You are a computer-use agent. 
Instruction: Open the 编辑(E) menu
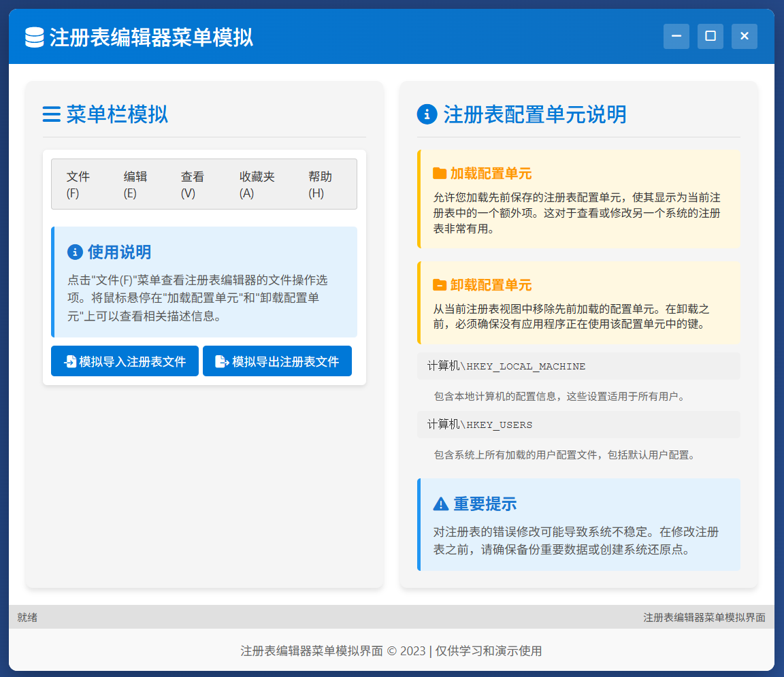[x=135, y=184]
